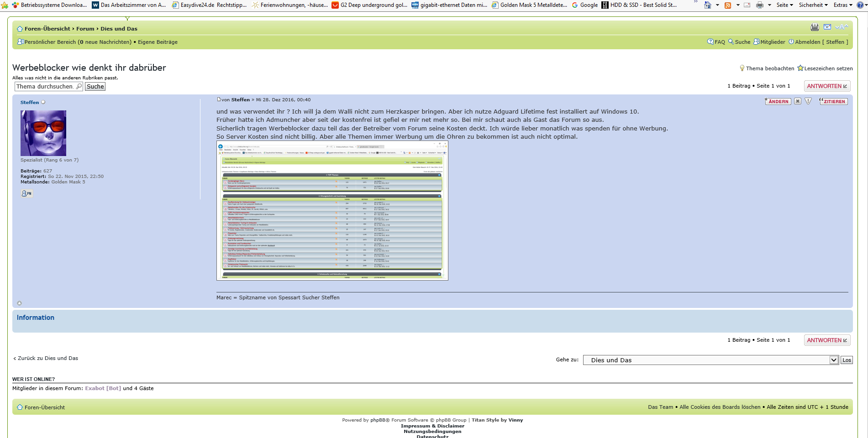Viewport: 868px width, 438px height.
Task: Jump to top via post arrow icon
Action: tap(19, 303)
